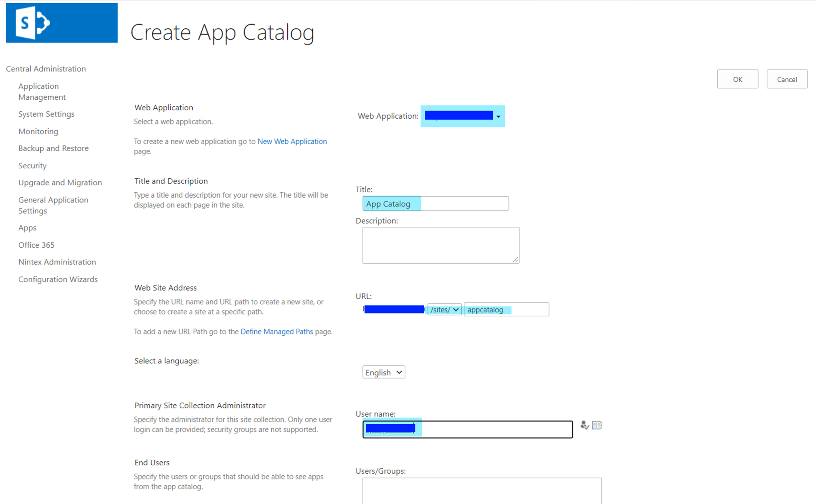This screenshot has width=816, height=504.
Task: Open Central Administration home
Action: (x=46, y=69)
